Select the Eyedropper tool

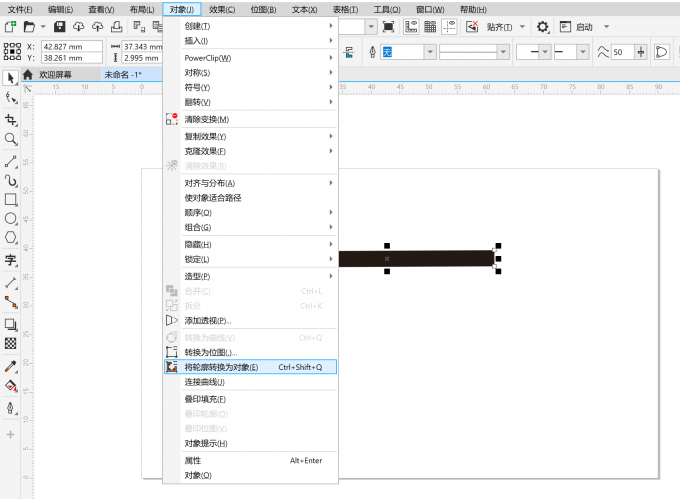click(11, 367)
